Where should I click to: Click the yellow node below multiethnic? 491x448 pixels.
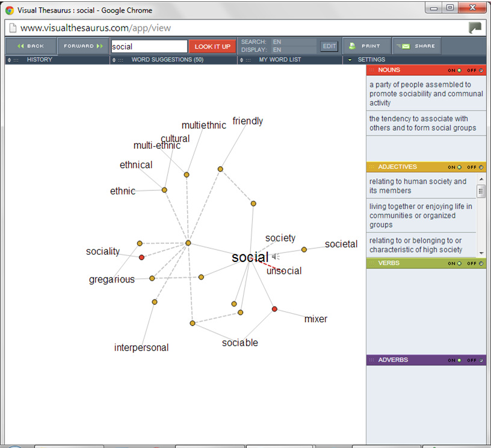(187, 175)
